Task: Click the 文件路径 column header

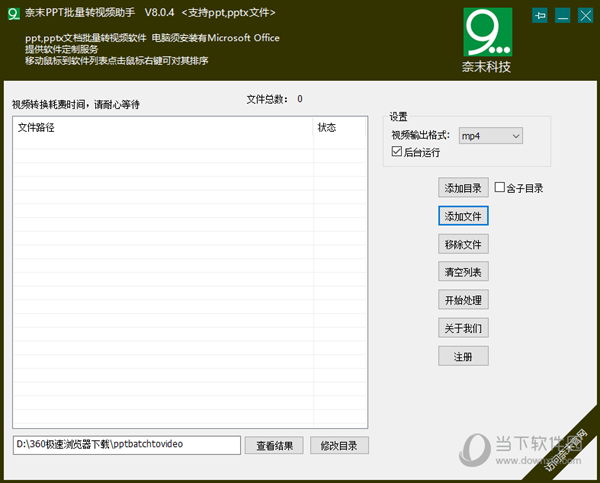Action: (x=163, y=127)
